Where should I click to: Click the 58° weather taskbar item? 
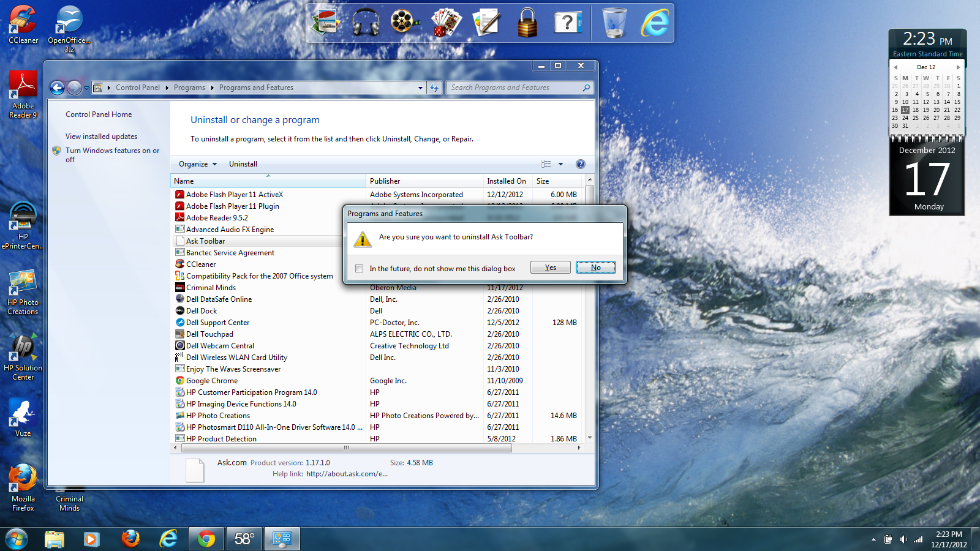pos(244,539)
